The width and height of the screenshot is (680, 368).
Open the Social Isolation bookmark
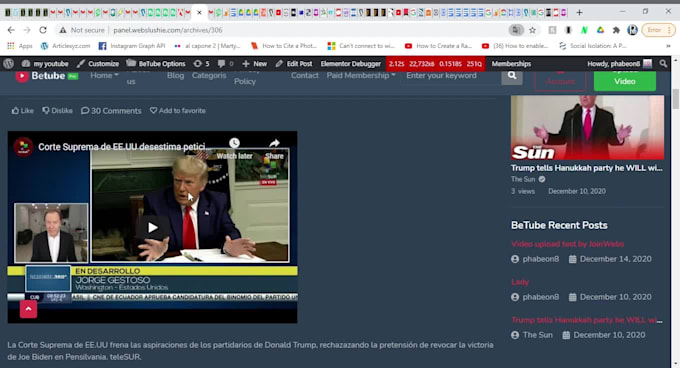(592, 46)
